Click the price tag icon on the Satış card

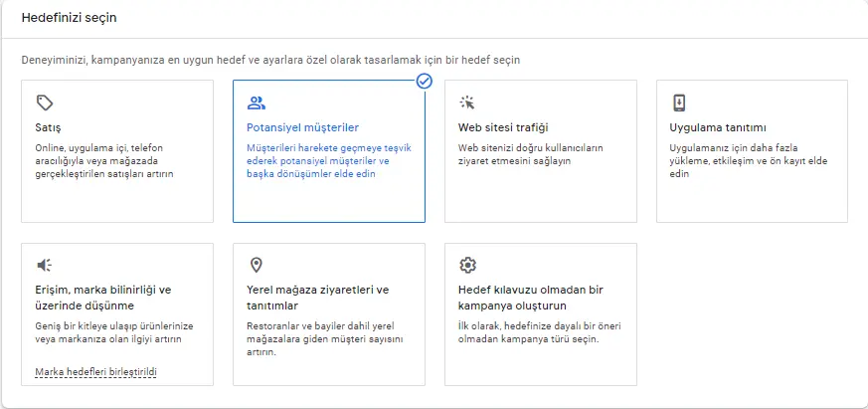pyautogui.click(x=45, y=102)
